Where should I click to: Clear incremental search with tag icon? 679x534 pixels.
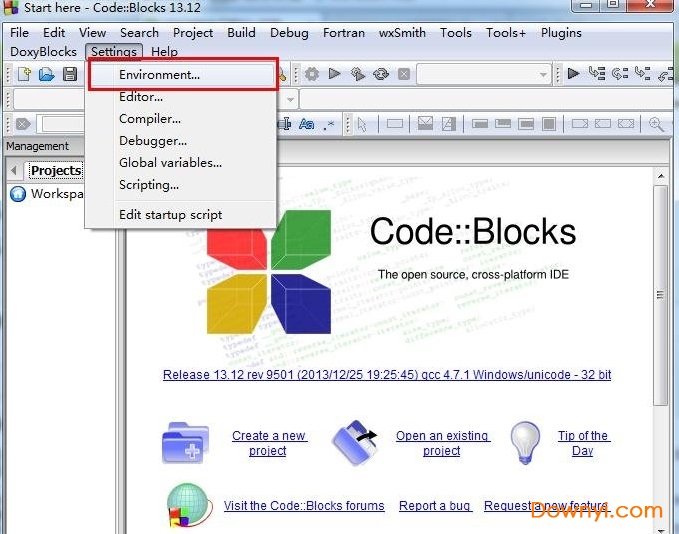[x=23, y=124]
